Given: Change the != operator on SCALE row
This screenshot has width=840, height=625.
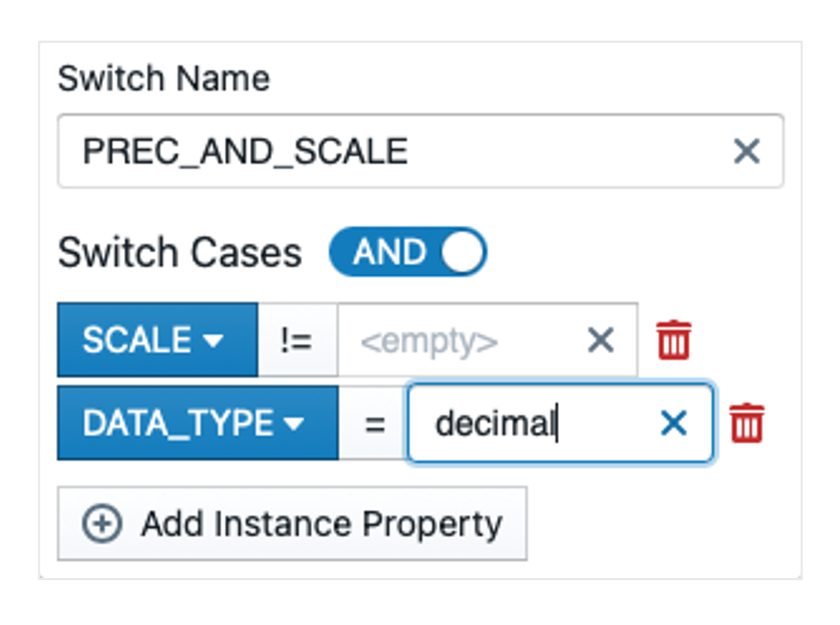Looking at the screenshot, I should (297, 340).
